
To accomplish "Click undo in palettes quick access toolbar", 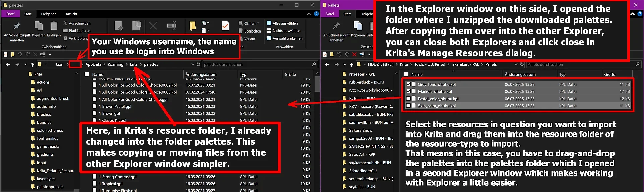I will [x=20, y=54].
